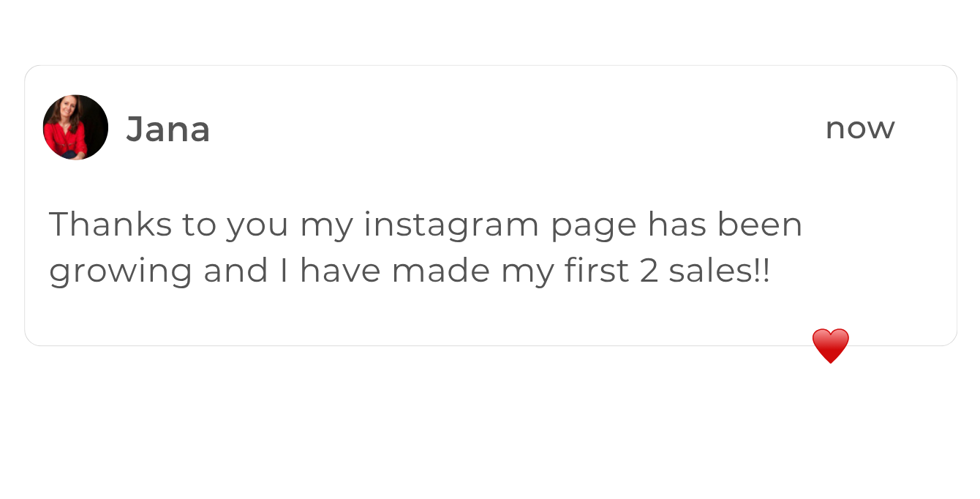Click the standalone "I" in the message

(x=284, y=271)
